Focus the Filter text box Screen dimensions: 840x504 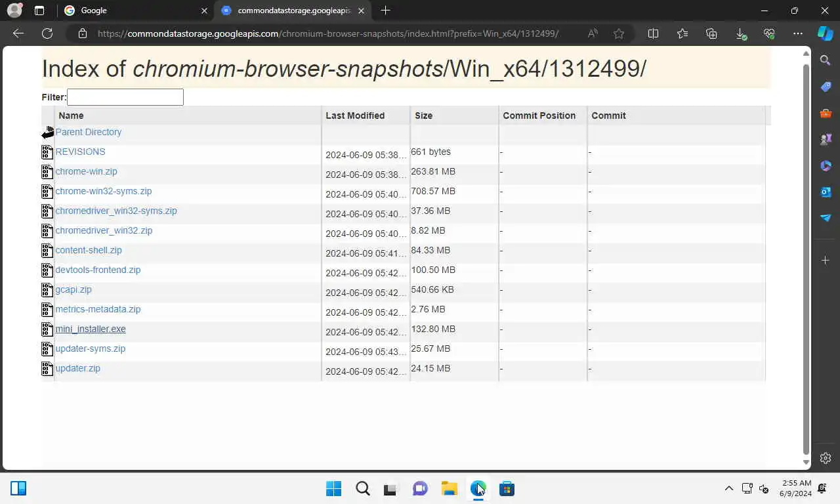[125, 97]
